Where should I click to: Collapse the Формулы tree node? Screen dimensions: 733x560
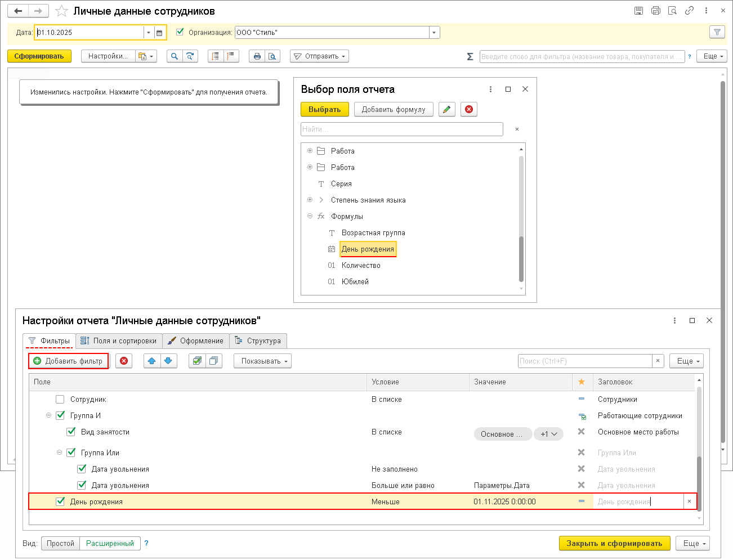pos(310,216)
